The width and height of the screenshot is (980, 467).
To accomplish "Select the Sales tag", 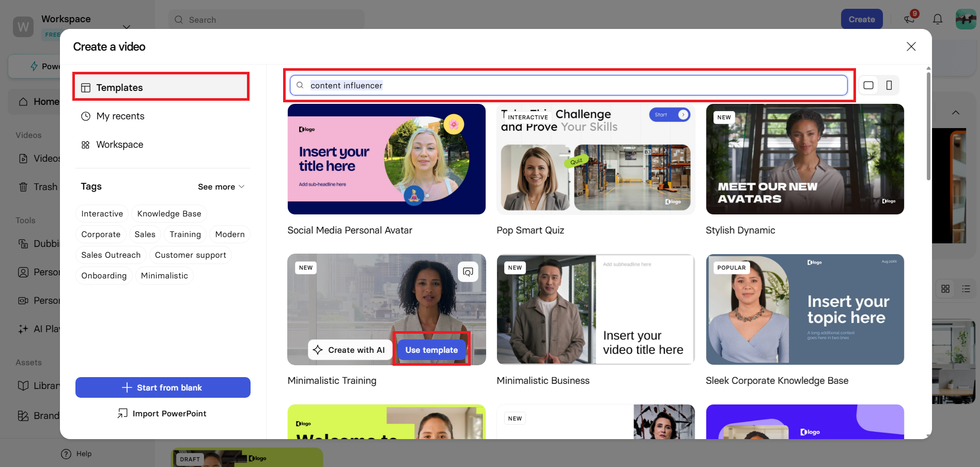I will (145, 235).
